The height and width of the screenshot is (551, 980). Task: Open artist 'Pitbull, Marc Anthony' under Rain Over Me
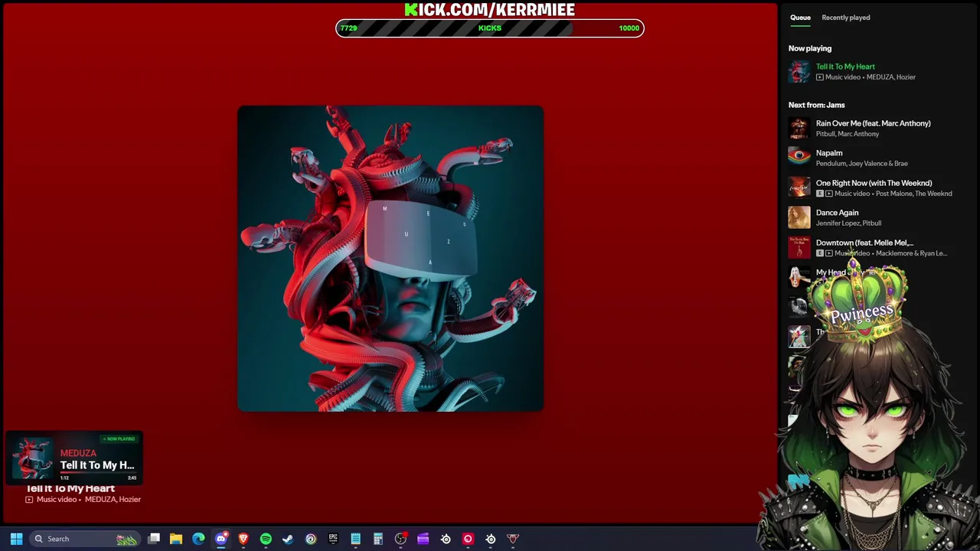848,134
